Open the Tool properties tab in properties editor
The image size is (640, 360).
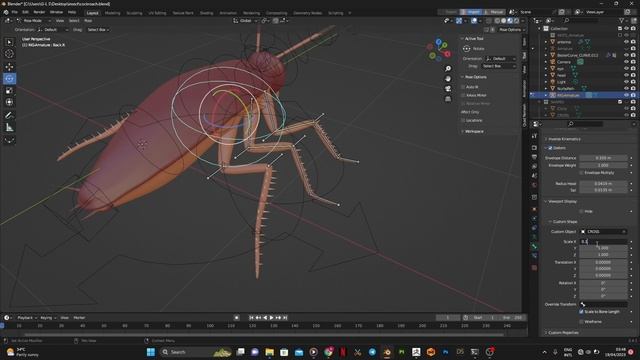point(534,136)
